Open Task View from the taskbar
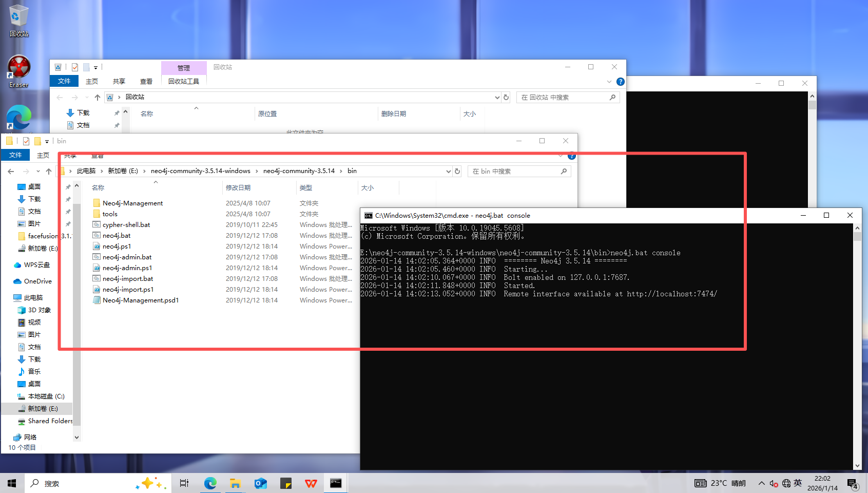The image size is (868, 493). [x=184, y=483]
